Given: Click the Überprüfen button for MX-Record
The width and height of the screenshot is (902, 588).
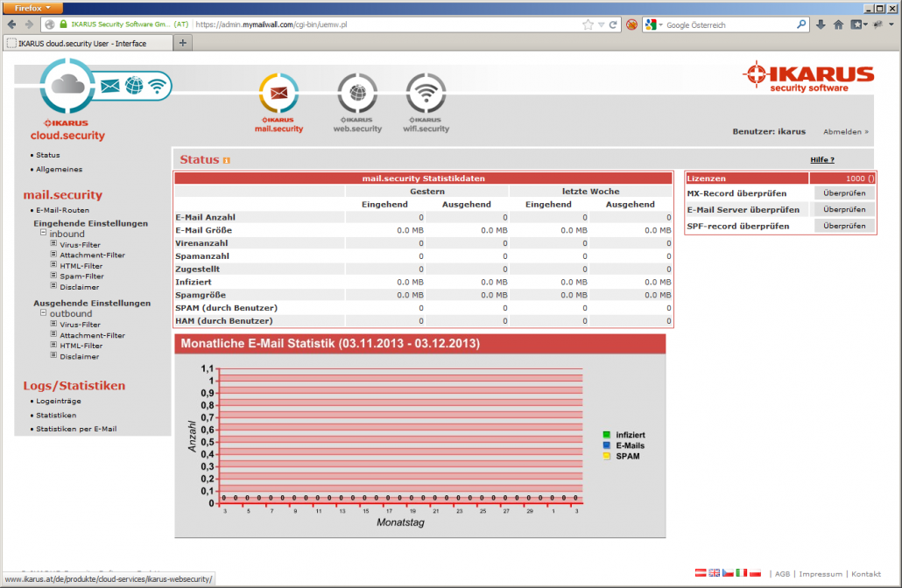Looking at the screenshot, I should pos(843,192).
